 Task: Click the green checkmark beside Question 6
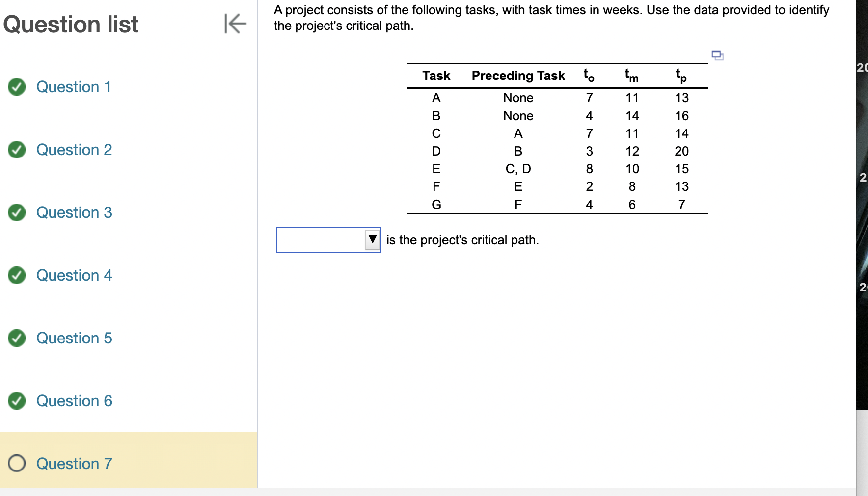pyautogui.click(x=16, y=401)
